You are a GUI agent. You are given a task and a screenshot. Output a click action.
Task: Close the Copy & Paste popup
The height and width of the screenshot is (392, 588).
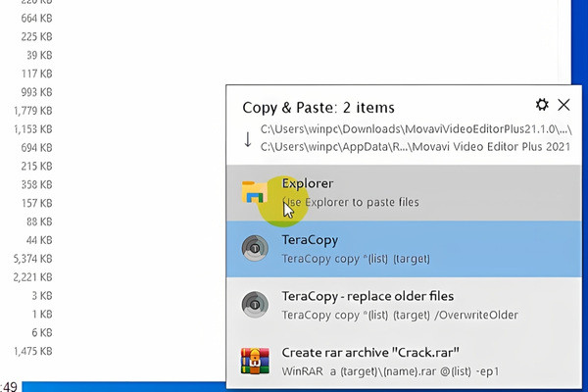coord(563,105)
